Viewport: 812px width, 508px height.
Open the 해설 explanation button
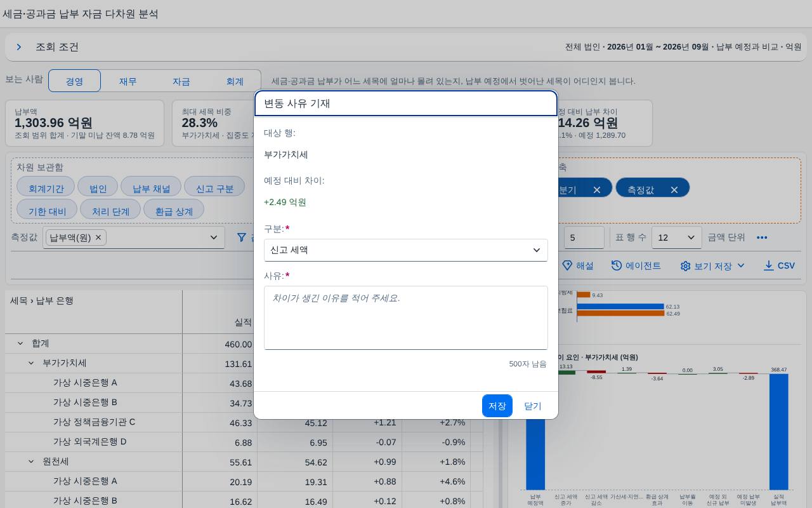(x=577, y=265)
